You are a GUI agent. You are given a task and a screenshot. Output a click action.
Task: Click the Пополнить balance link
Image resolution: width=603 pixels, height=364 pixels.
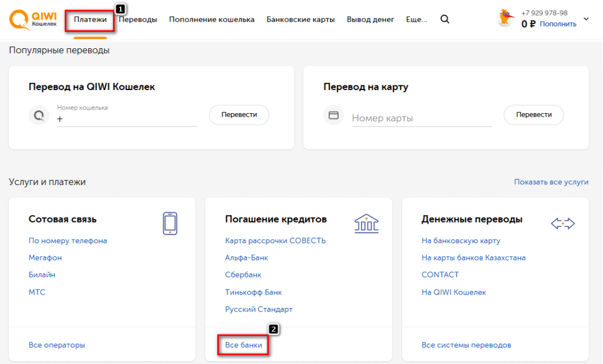coord(558,24)
